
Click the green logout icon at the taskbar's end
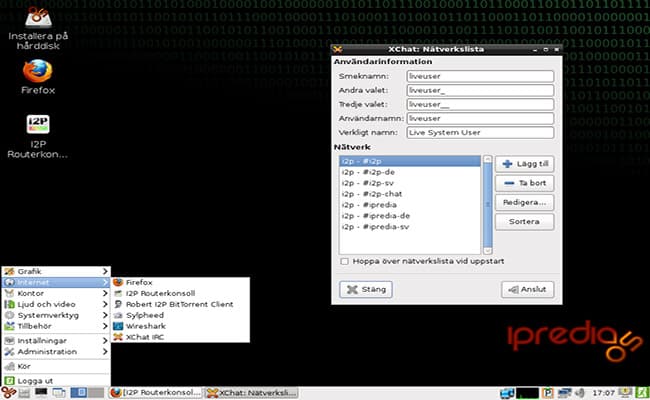642,393
